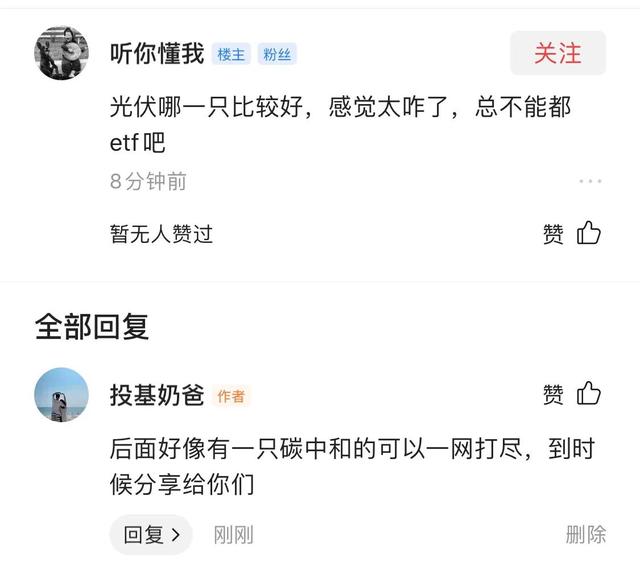The width and height of the screenshot is (640, 574).
Task: Expand the 回复 reply button
Action: [x=150, y=535]
